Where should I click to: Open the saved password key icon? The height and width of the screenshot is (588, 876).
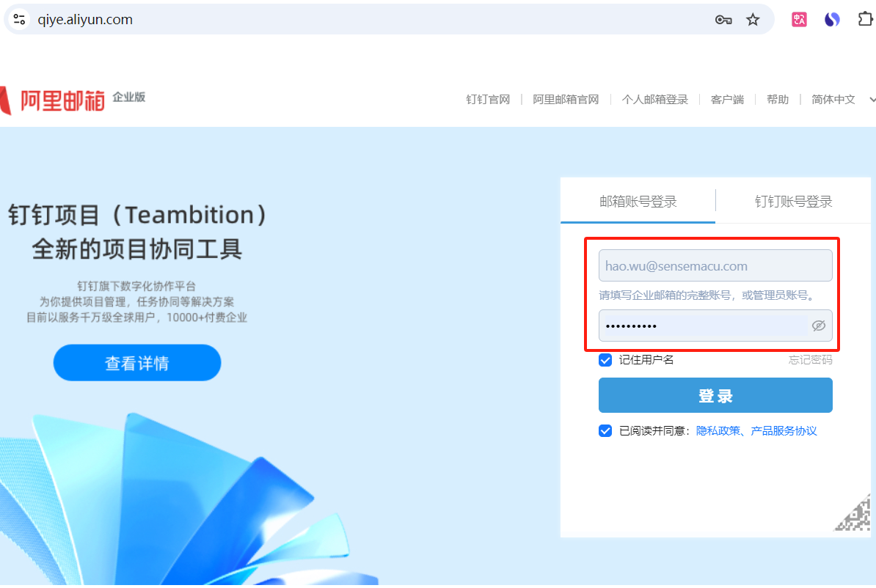pos(723,20)
